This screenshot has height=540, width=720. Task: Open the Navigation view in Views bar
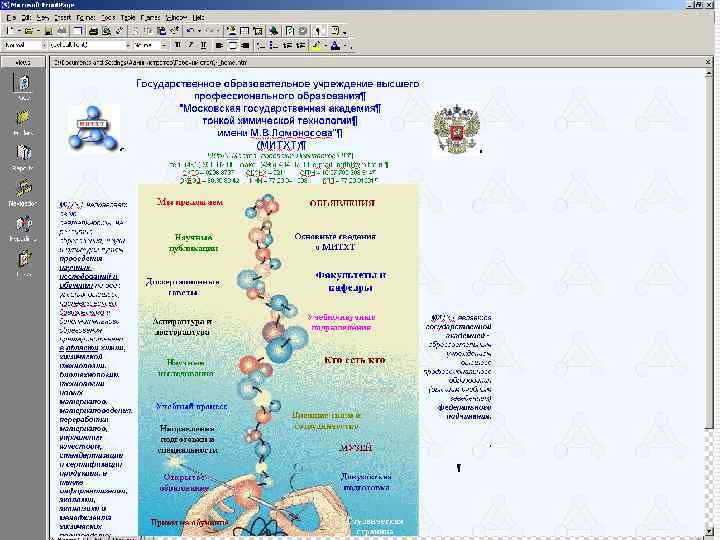[x=22, y=193]
